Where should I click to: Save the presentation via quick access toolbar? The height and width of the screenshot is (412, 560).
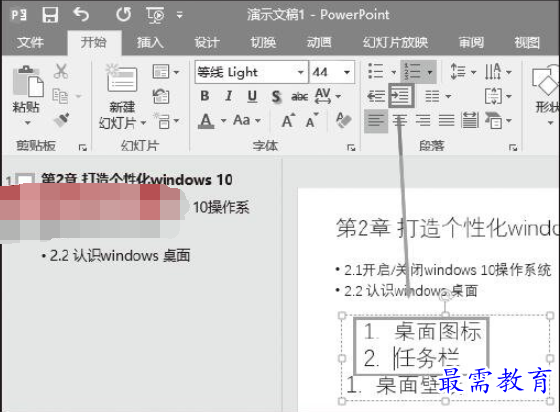(x=50, y=15)
